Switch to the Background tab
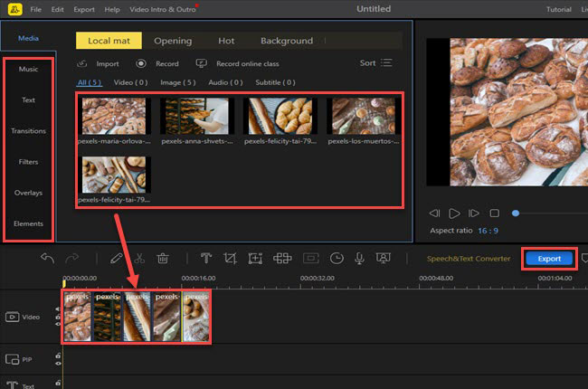The width and height of the screenshot is (588, 389). (x=287, y=41)
